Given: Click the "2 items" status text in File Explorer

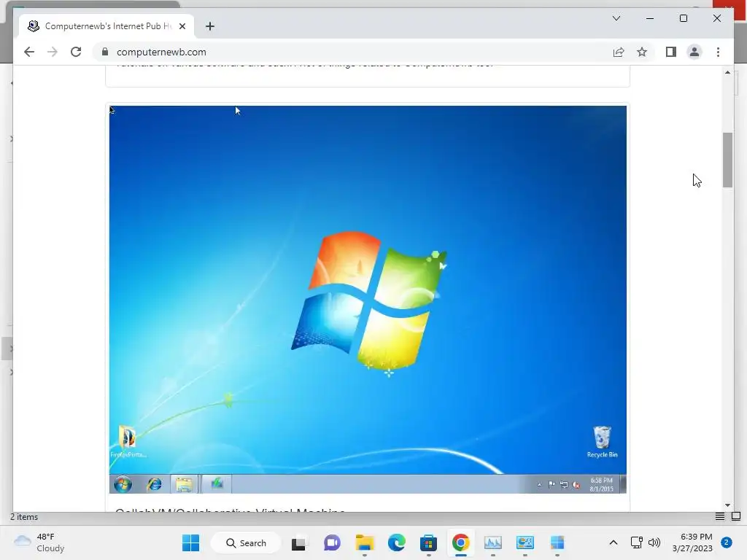Looking at the screenshot, I should (24, 517).
